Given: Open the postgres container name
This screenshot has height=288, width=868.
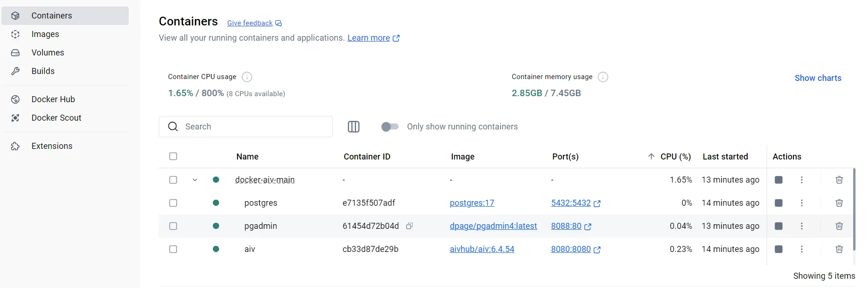Looking at the screenshot, I should (x=261, y=203).
